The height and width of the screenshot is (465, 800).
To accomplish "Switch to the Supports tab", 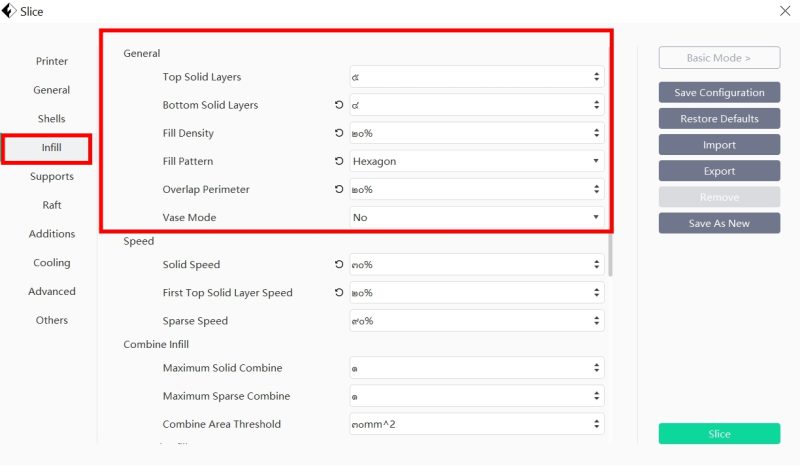I will tap(52, 176).
